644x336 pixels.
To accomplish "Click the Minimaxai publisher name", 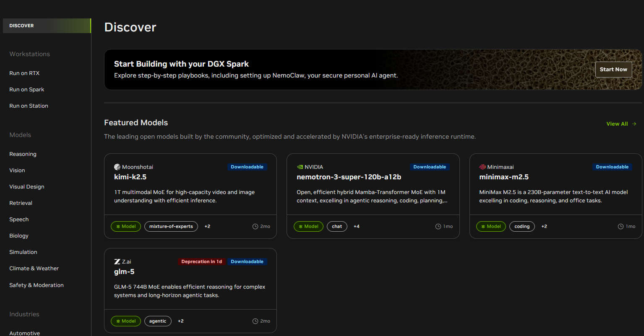I will coord(501,167).
